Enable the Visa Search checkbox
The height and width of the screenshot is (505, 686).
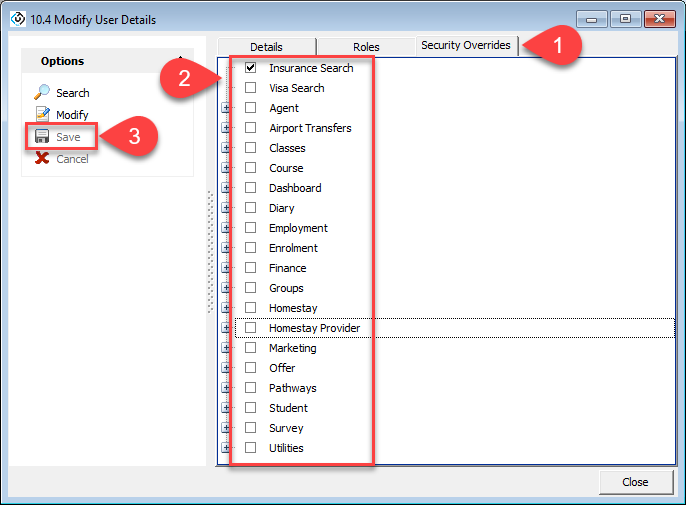click(251, 88)
